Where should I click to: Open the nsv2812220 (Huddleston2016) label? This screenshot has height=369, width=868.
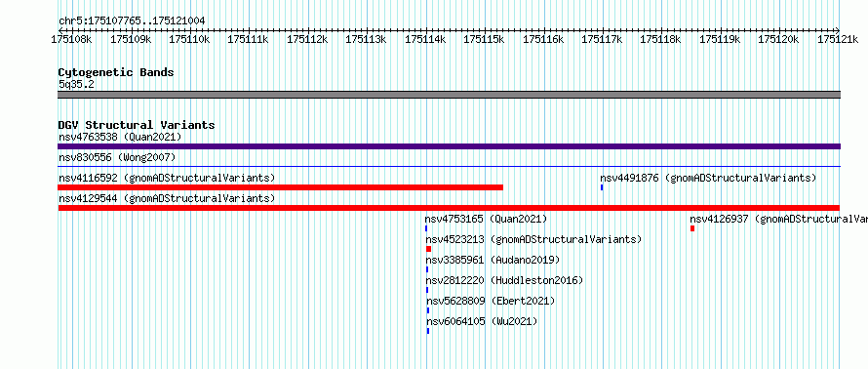(504, 280)
